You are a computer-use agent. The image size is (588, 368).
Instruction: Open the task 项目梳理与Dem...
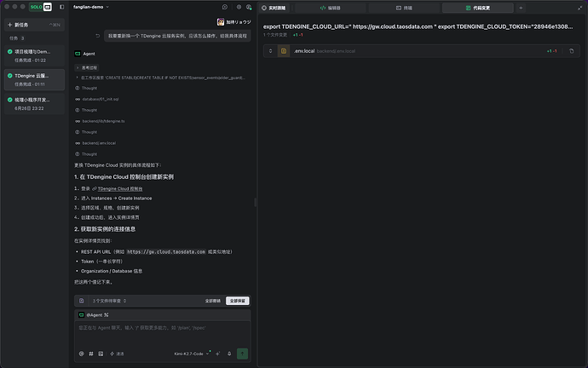[34, 55]
